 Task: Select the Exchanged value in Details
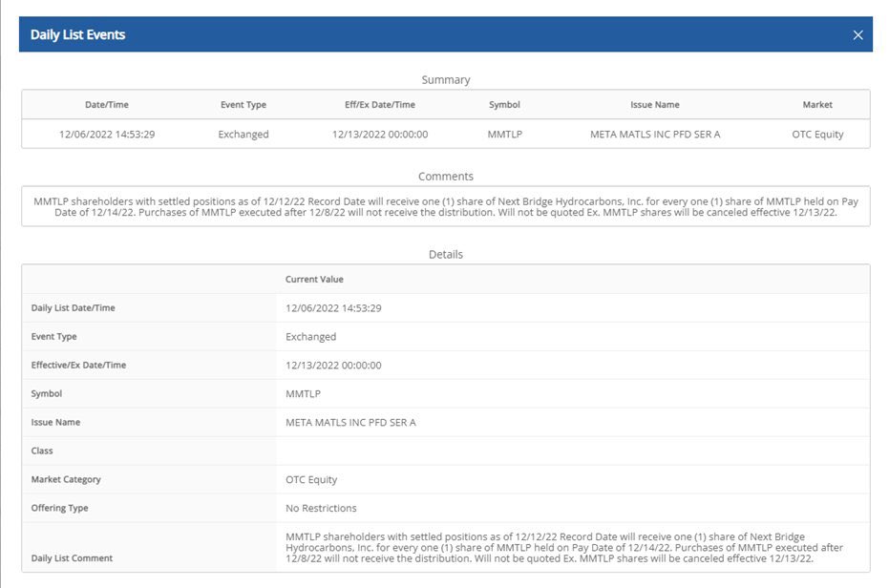pos(310,337)
